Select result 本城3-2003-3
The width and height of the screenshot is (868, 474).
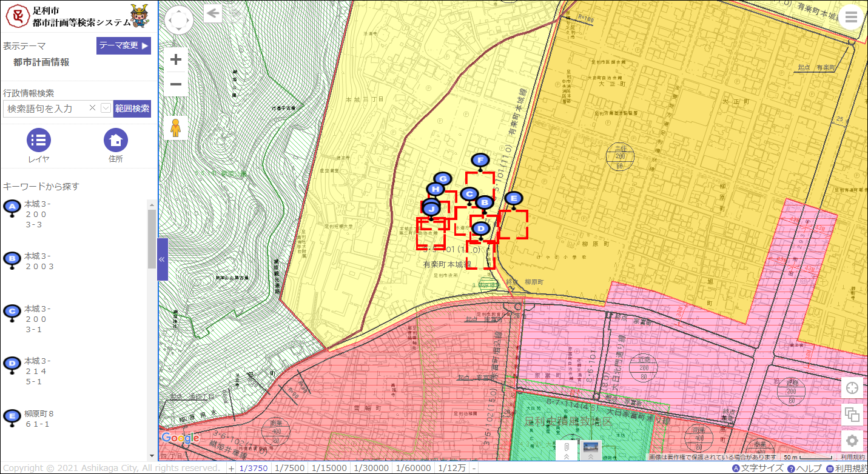tap(38, 214)
